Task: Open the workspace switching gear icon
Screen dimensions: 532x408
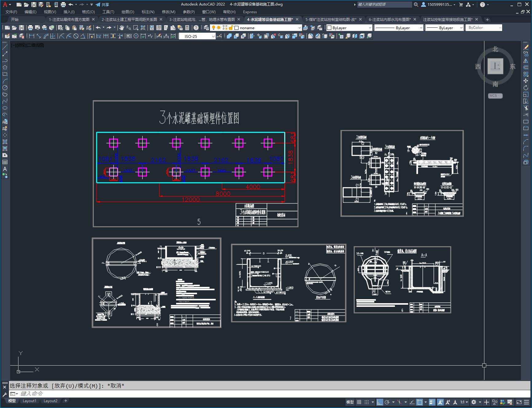Action: pyautogui.click(x=474, y=402)
